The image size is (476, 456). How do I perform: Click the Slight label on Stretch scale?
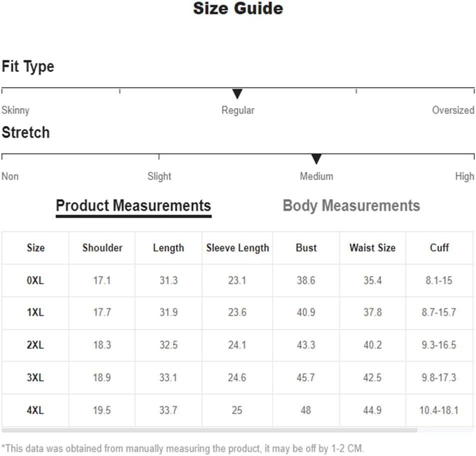click(159, 176)
